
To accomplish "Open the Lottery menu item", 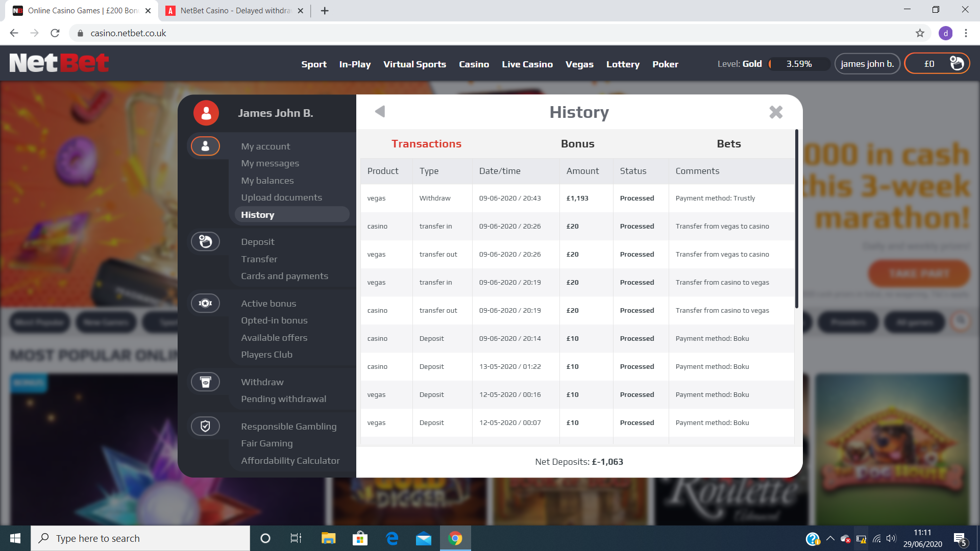I will pyautogui.click(x=623, y=64).
